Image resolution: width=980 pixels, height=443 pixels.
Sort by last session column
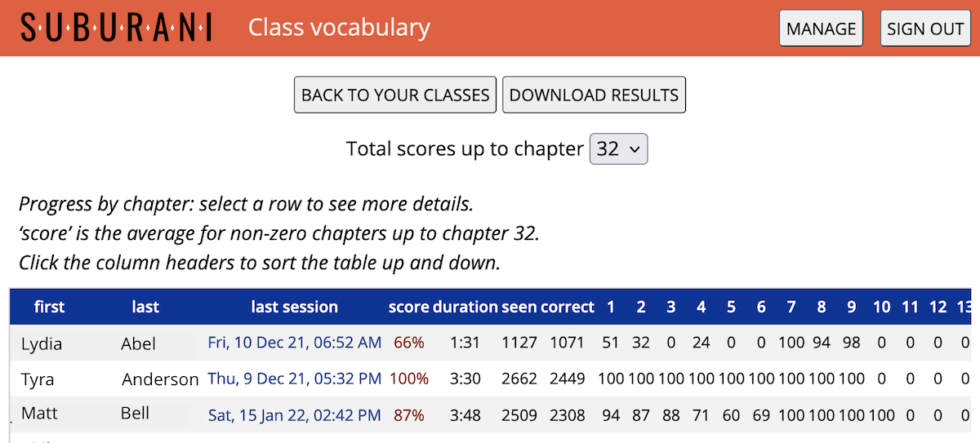click(x=294, y=307)
